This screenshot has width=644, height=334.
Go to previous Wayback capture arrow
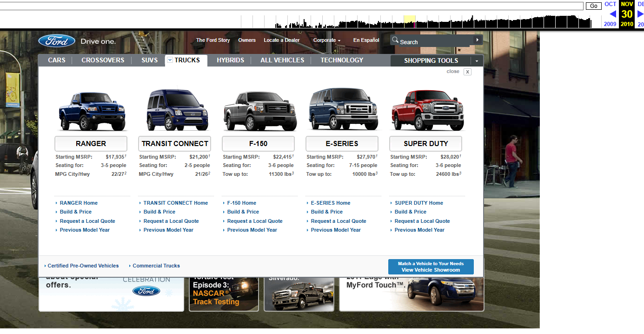coord(613,14)
